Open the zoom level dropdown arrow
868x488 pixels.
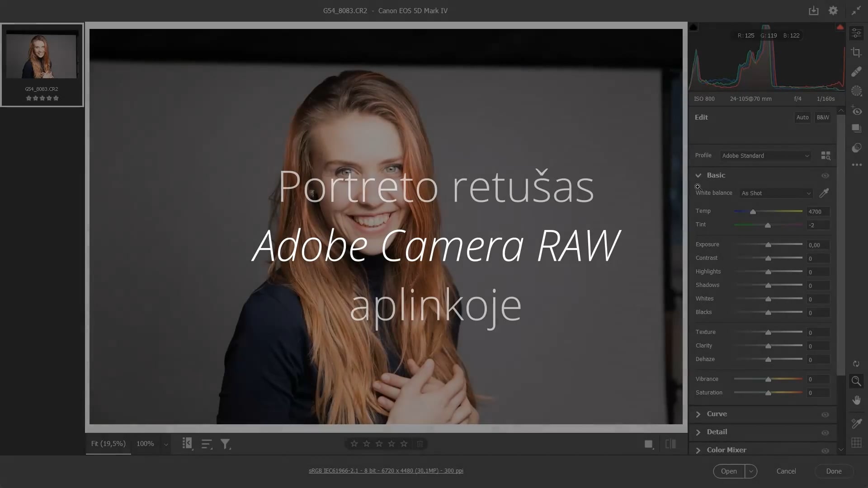(166, 444)
